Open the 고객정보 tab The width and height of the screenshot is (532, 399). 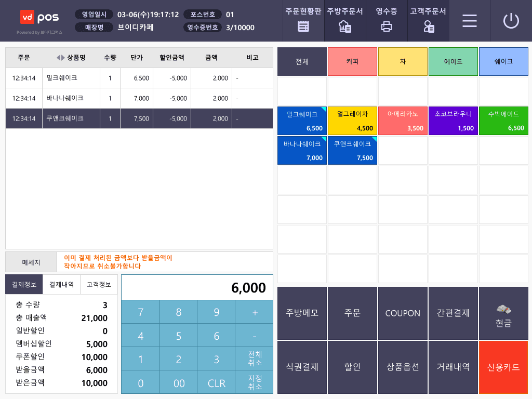99,284
